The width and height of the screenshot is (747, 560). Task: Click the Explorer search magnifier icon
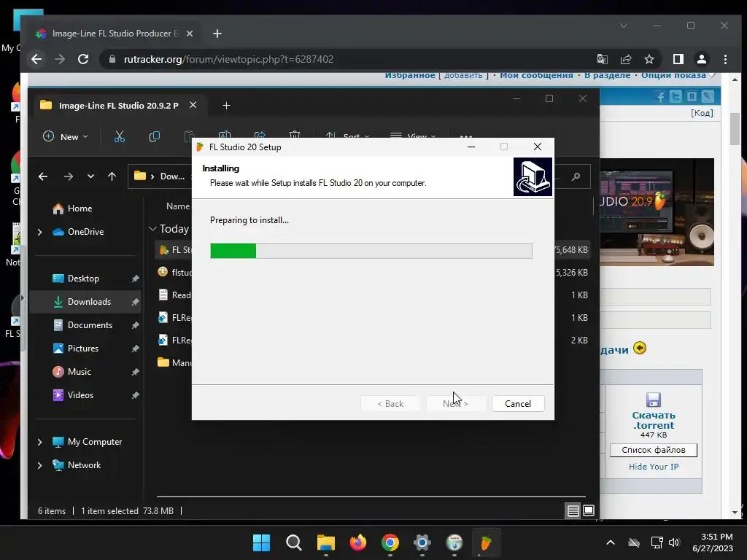[x=576, y=176]
